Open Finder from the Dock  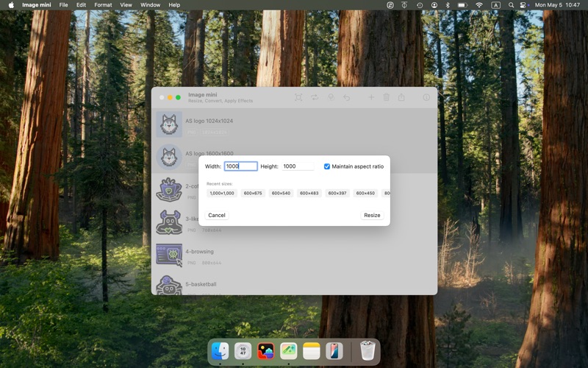(220, 352)
